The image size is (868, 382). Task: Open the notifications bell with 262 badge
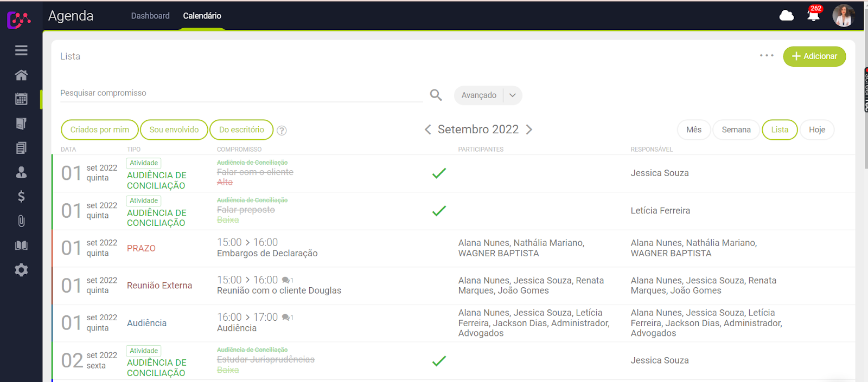pos(813,16)
